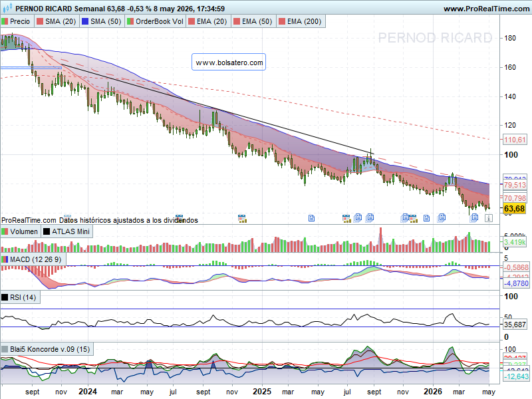Click the 79,513 price axis label

tap(514, 185)
